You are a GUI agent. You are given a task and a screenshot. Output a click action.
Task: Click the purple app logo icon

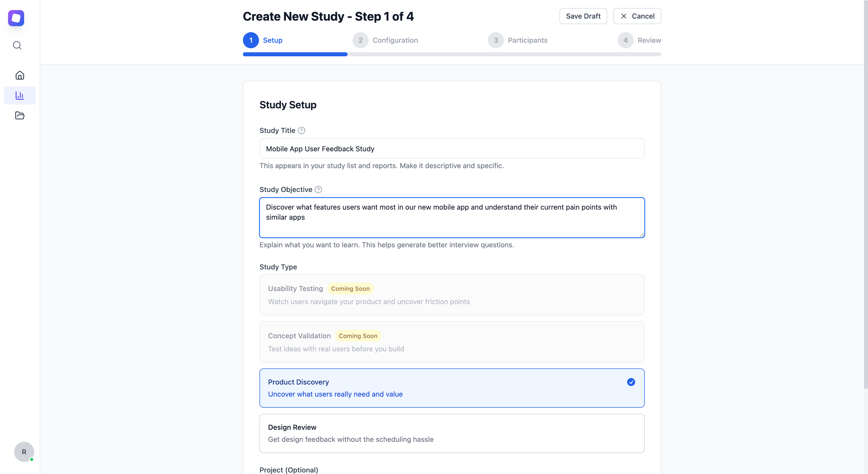coord(16,18)
